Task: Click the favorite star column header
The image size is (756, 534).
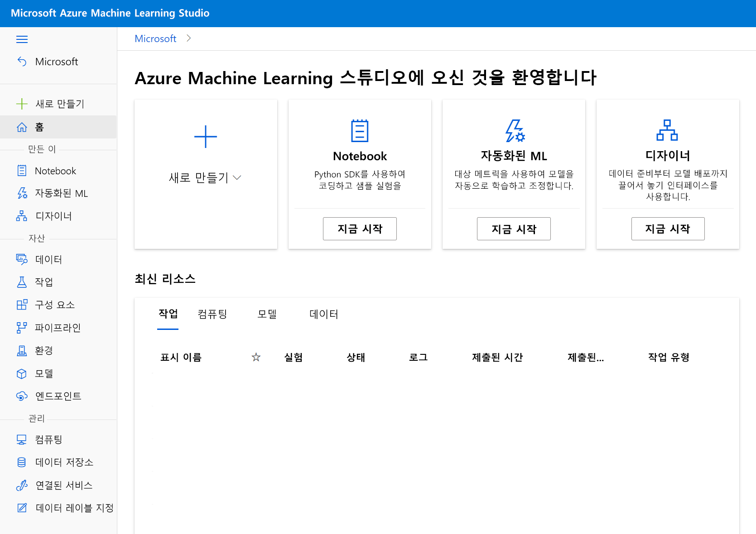Action: (x=256, y=357)
